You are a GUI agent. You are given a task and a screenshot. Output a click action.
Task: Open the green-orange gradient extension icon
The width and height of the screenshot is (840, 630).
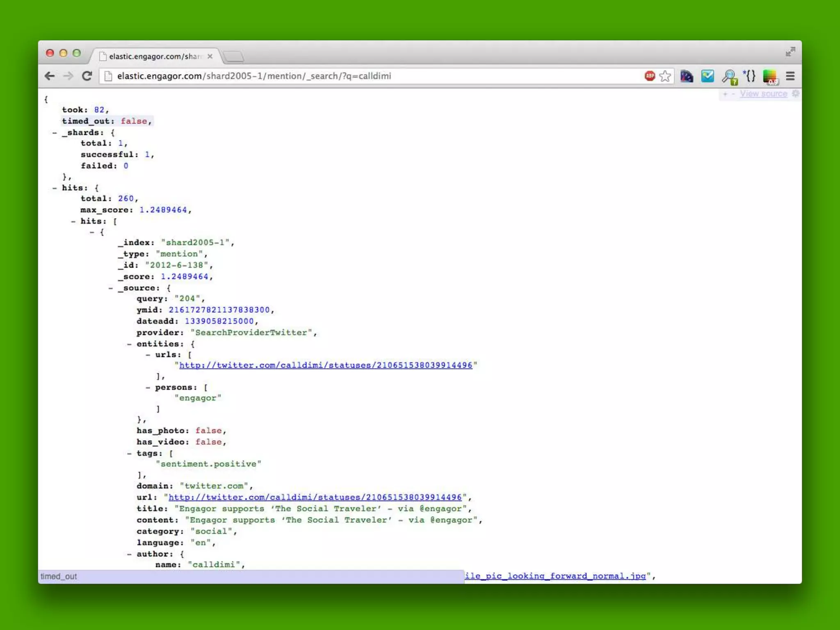point(770,76)
